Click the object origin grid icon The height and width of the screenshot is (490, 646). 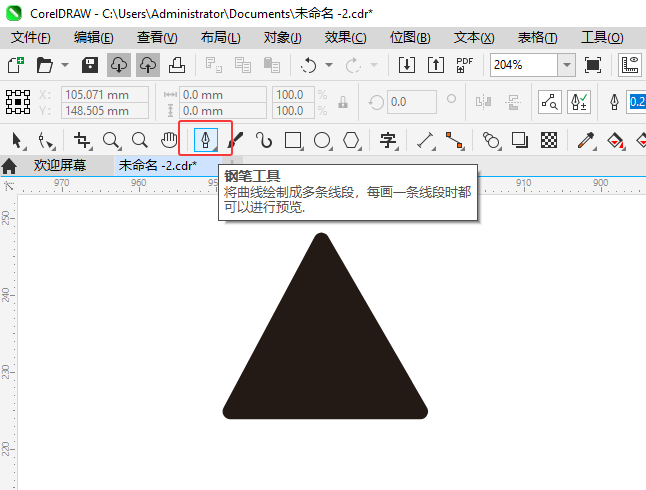click(x=18, y=102)
